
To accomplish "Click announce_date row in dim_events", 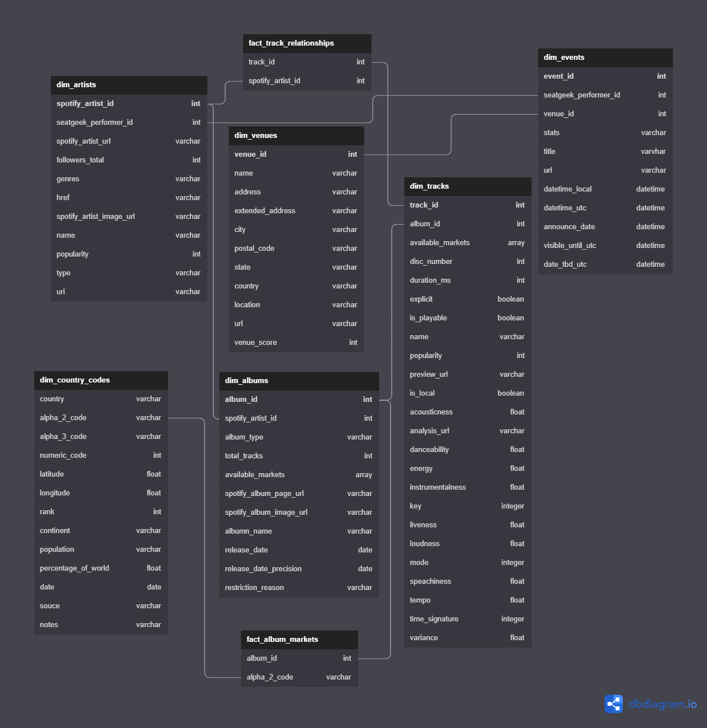I will click(606, 227).
